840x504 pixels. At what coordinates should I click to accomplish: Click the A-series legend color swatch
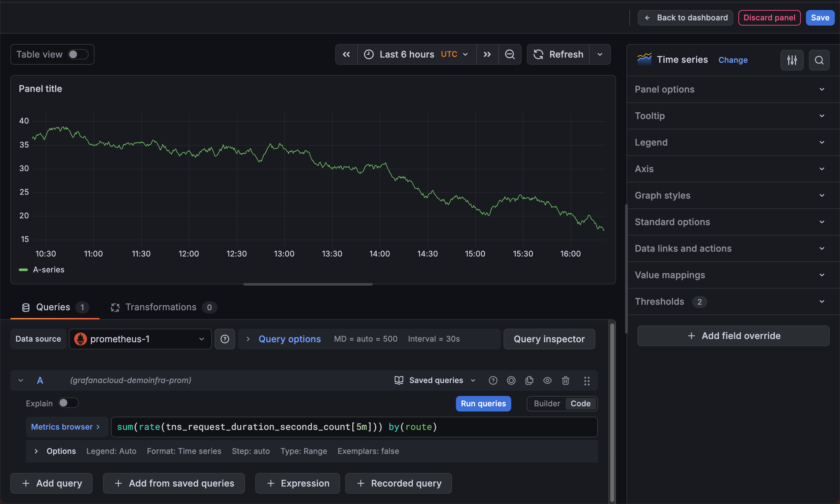point(23,270)
